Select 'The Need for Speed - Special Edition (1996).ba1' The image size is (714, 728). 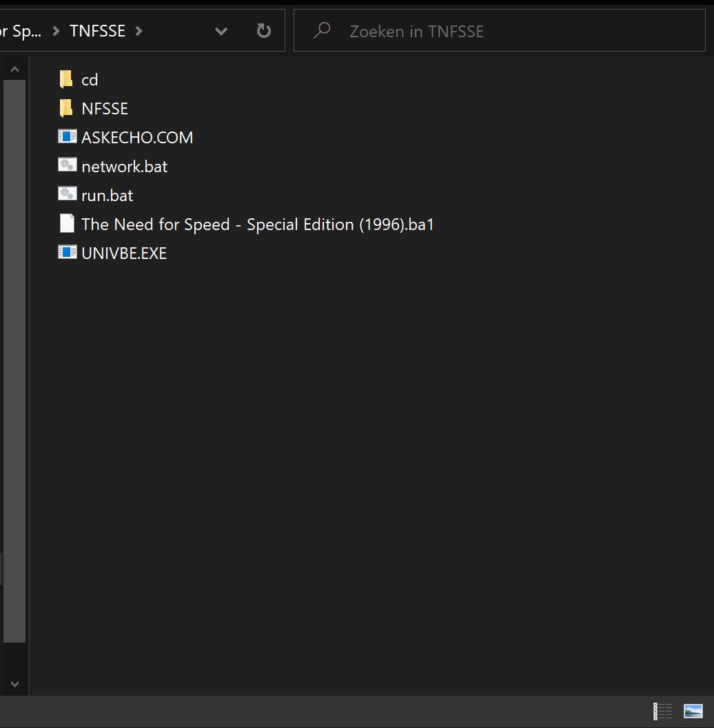(258, 225)
